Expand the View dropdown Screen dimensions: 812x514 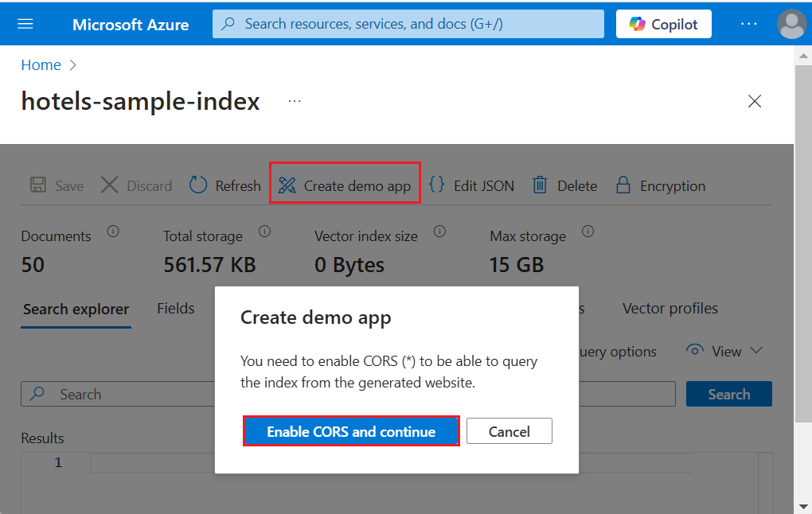tap(725, 351)
